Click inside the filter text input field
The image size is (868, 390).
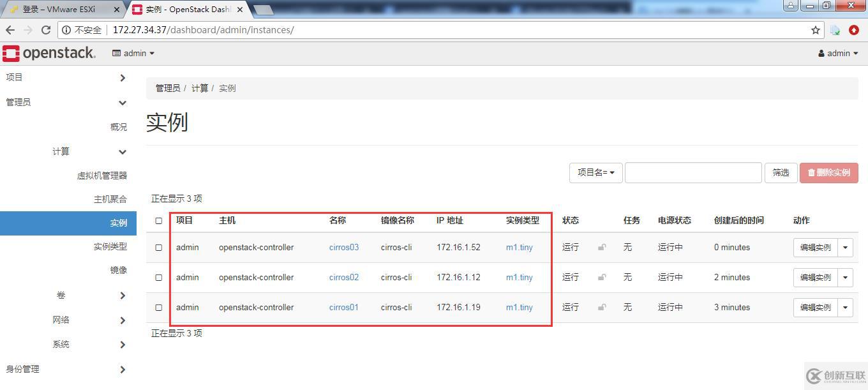pyautogui.click(x=693, y=172)
